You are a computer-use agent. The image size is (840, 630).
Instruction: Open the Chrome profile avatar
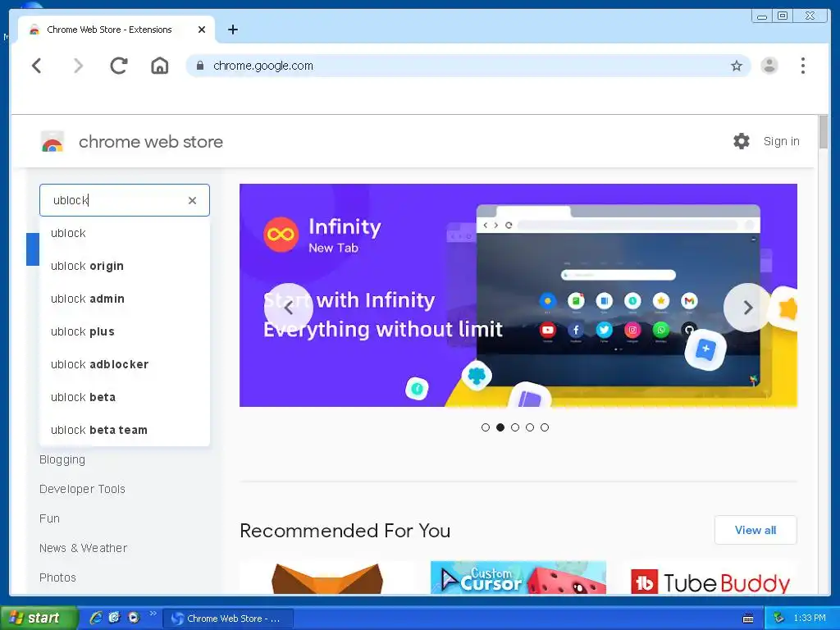(769, 66)
